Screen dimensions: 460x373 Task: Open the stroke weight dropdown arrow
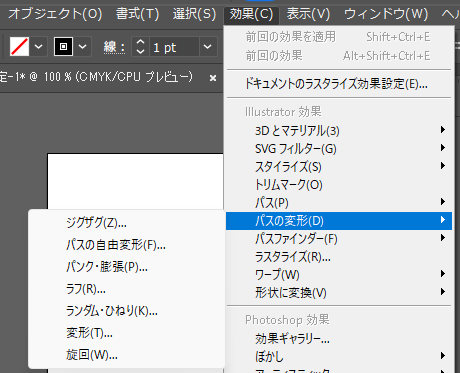208,46
